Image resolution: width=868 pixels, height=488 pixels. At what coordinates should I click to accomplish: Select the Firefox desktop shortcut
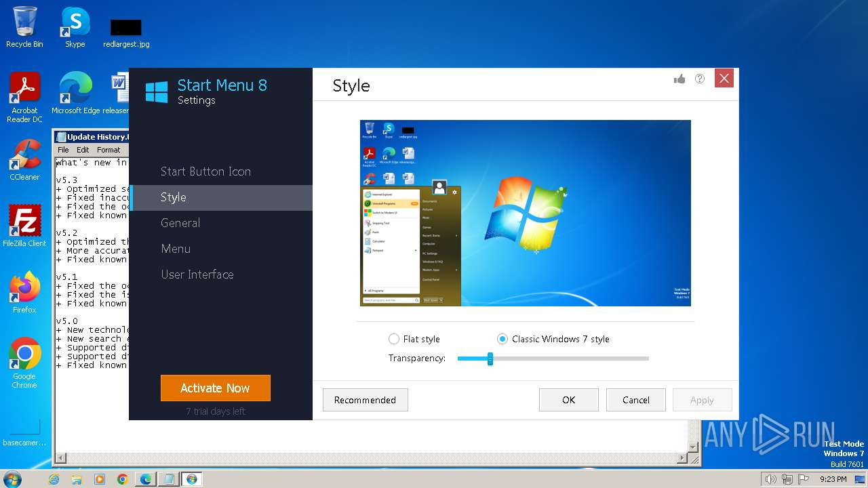pyautogui.click(x=24, y=292)
